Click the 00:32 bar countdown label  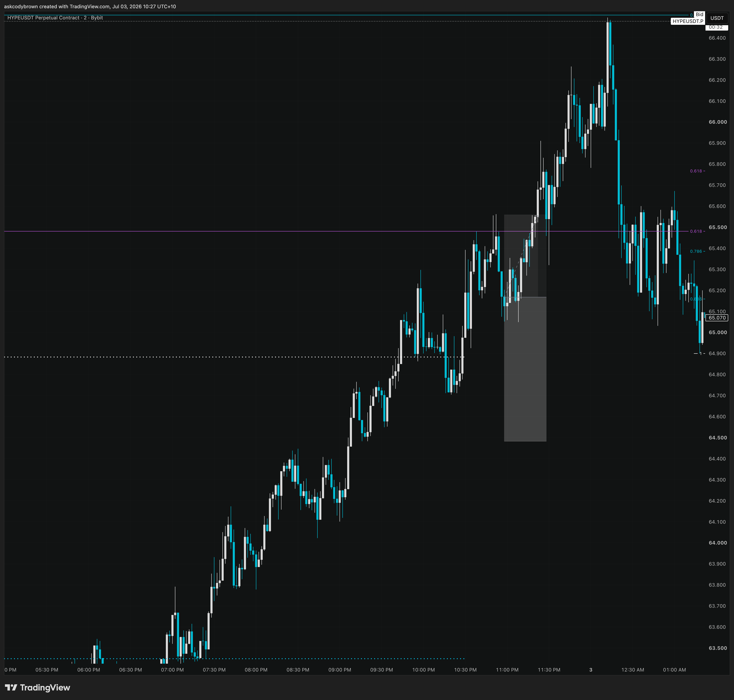click(x=716, y=27)
